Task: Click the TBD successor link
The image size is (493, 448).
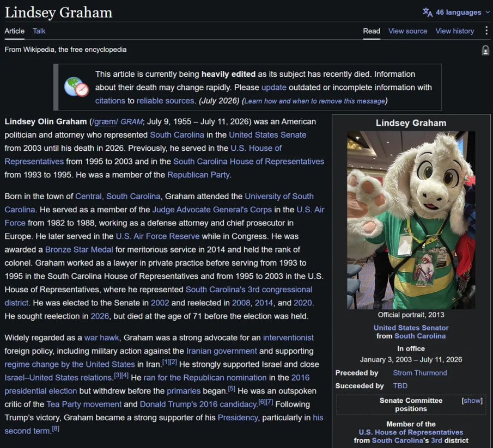Action: (x=400, y=386)
